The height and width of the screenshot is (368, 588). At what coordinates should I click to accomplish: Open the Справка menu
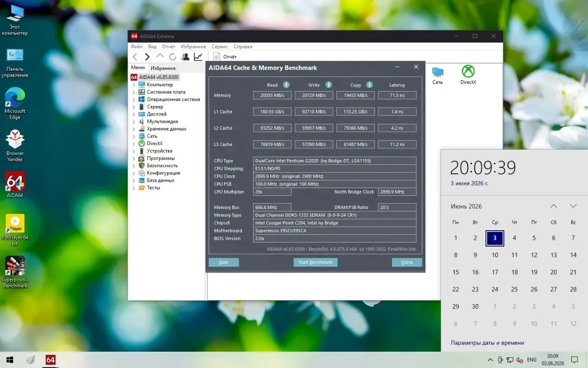[243, 47]
